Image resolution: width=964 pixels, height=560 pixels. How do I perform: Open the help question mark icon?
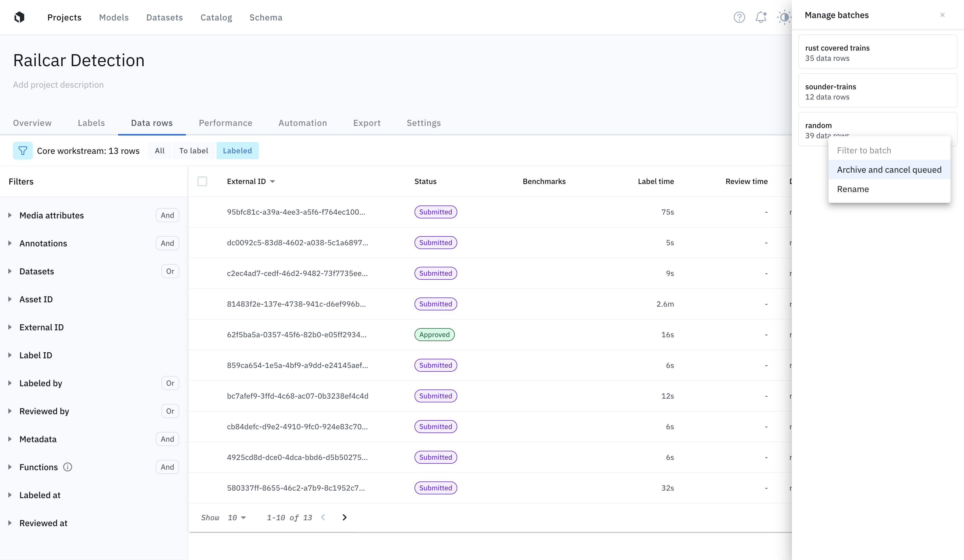(x=739, y=17)
